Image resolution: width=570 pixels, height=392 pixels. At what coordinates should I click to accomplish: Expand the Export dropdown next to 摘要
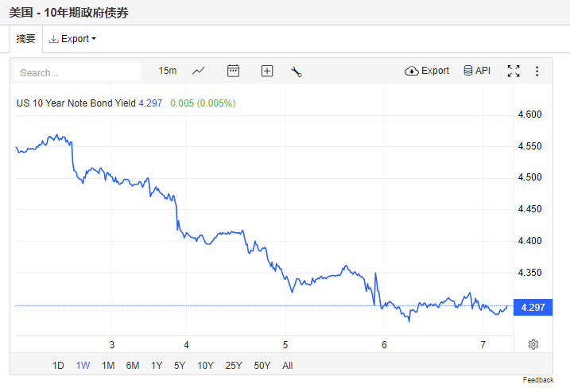point(72,39)
